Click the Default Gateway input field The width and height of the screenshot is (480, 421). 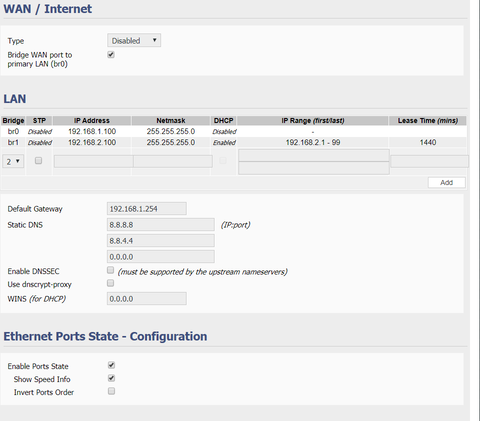point(147,209)
